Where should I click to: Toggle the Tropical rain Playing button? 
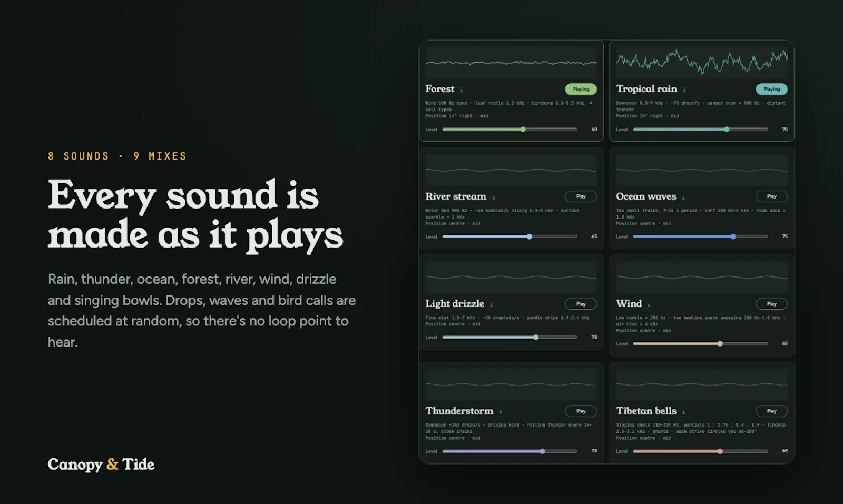click(x=771, y=89)
